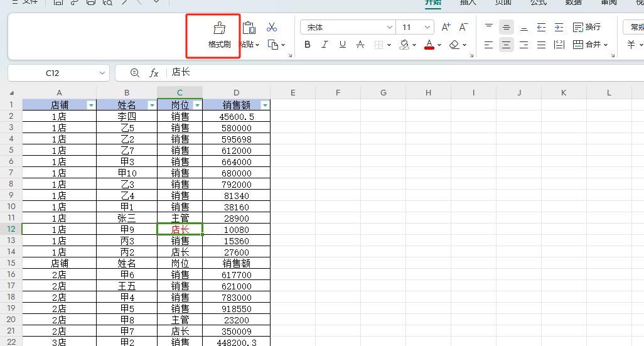Click the select-all corner triangle
The height and width of the screenshot is (346, 644).
[11, 93]
